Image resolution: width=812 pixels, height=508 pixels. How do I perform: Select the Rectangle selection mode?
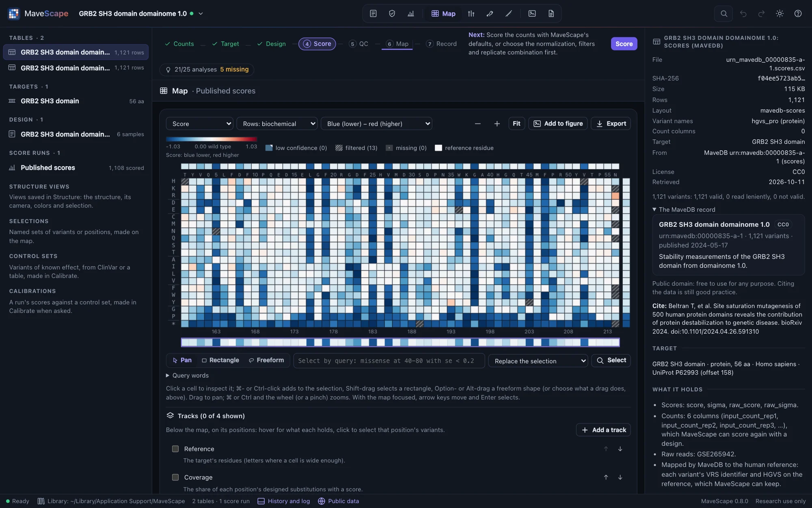pyautogui.click(x=220, y=360)
